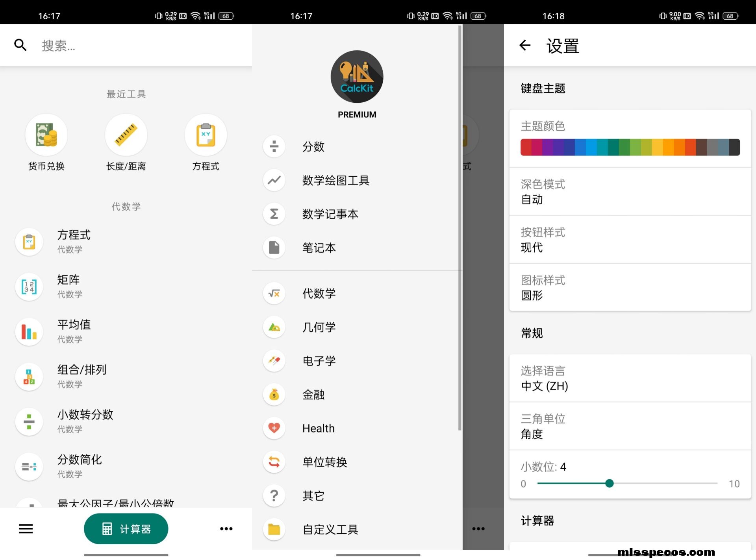Open 三角单位 angle unit option

pos(630,426)
